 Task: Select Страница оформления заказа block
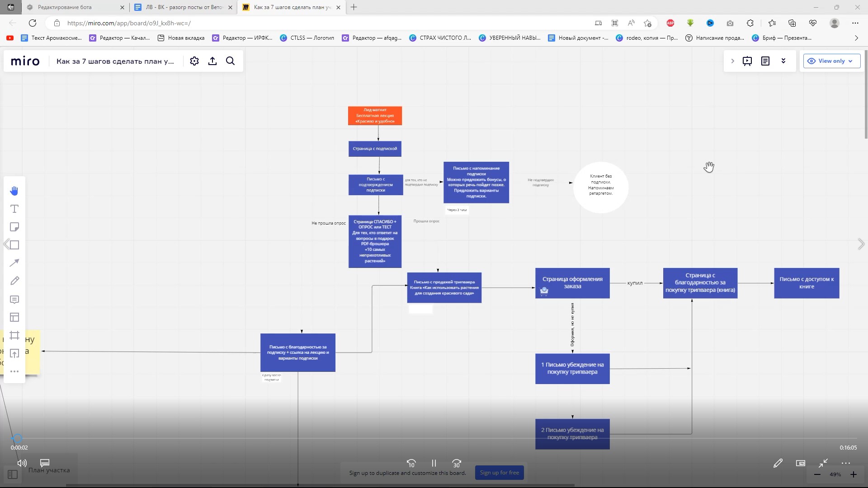click(x=572, y=283)
